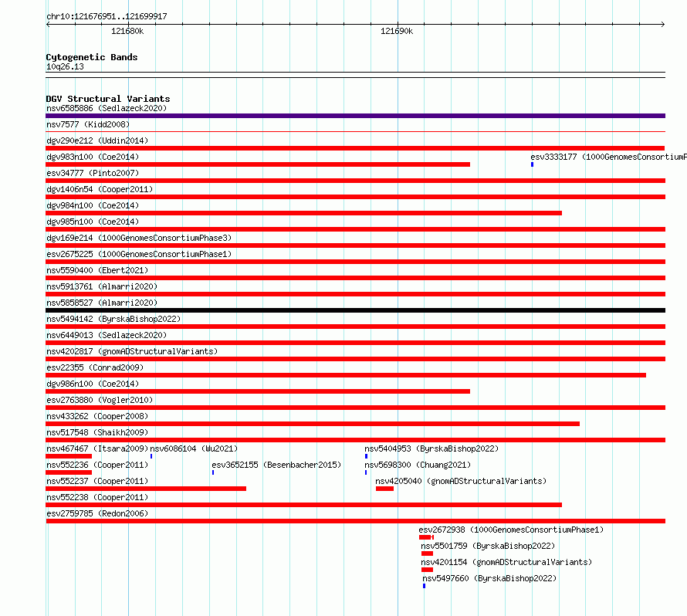The height and width of the screenshot is (616, 687).
Task: Click the 121690k ruler position
Action: (x=397, y=31)
